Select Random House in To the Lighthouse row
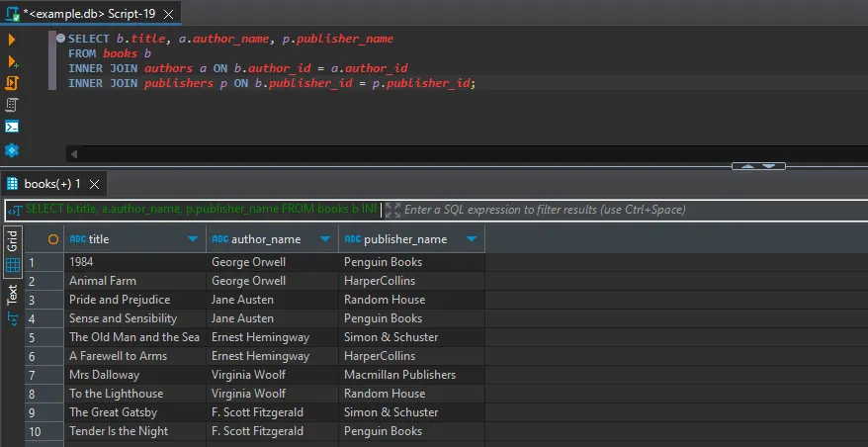 412,394
